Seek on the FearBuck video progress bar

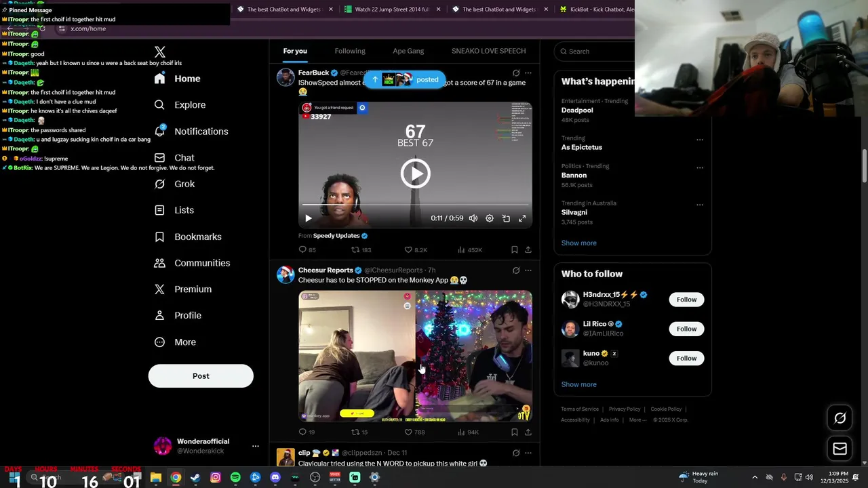point(415,204)
